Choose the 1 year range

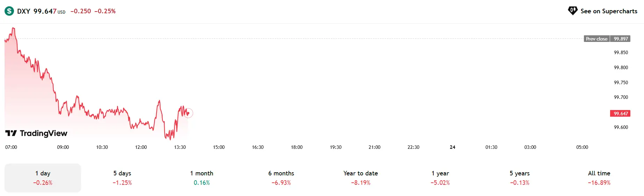tap(440, 178)
